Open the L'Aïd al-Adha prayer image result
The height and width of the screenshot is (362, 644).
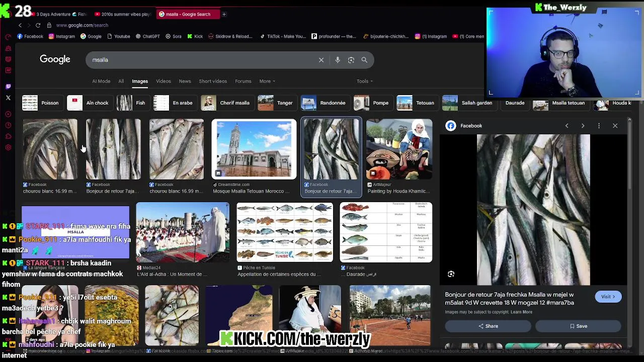tap(183, 233)
